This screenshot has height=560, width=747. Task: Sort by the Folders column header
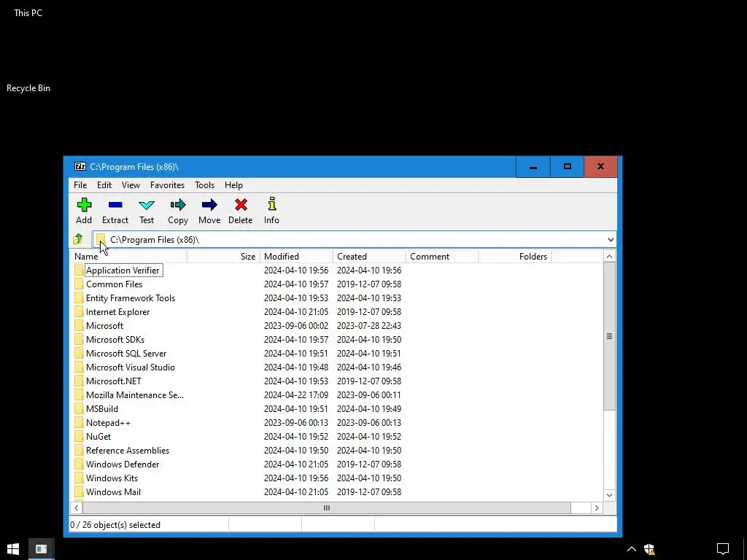point(515,257)
